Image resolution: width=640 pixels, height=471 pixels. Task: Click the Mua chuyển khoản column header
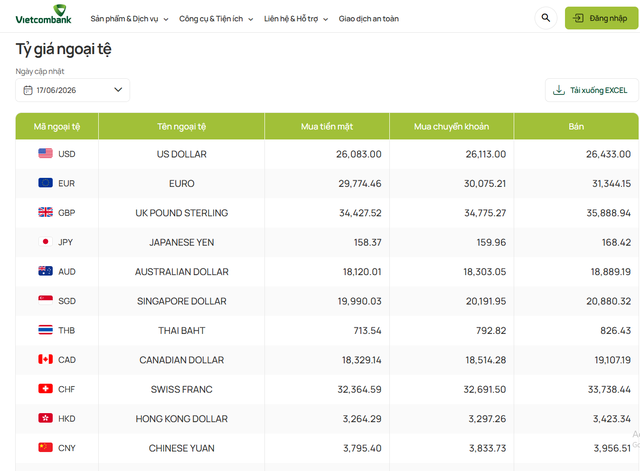[451, 127]
